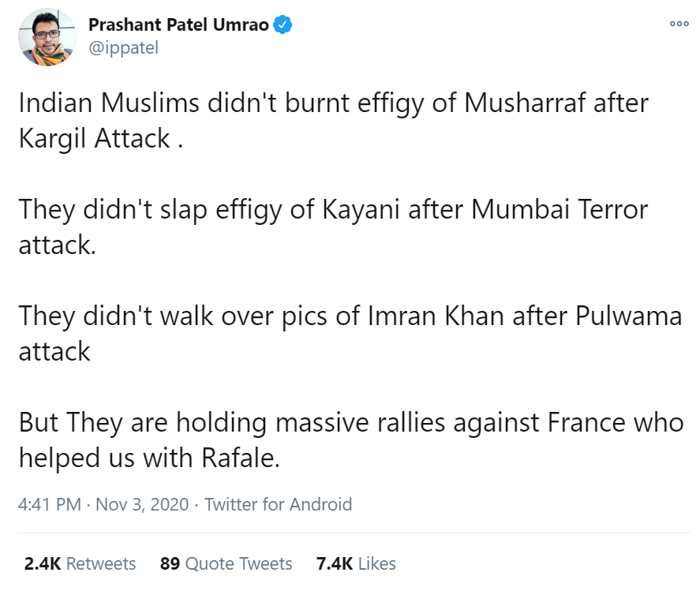Screen dimensions: 700x591
Task: Click the tweet line mentioning Musharraf
Action: tap(334, 103)
